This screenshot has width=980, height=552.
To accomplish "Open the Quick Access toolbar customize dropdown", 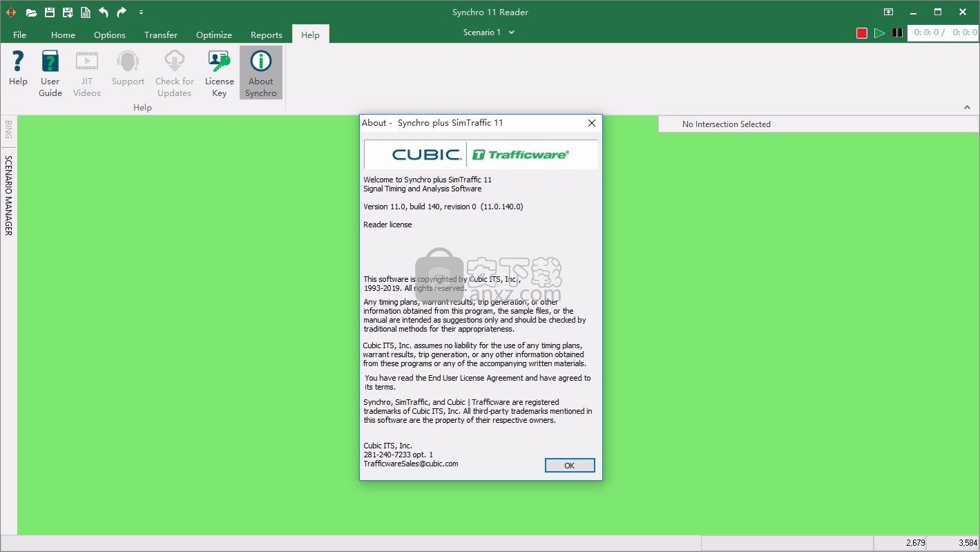I will click(141, 12).
